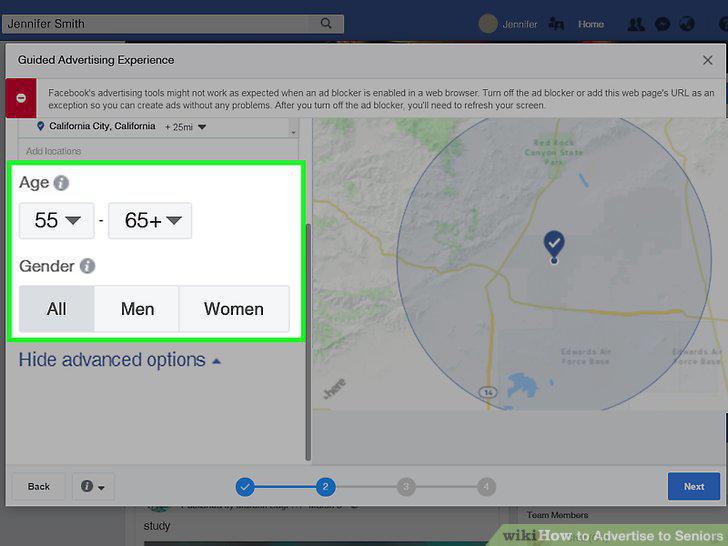Close the Guided Advertising Experience dialog

[707, 60]
